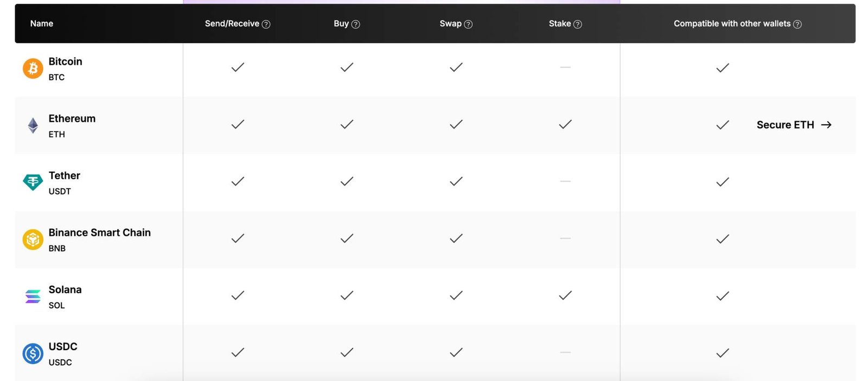Image resolution: width=868 pixels, height=381 pixels.
Task: Click Bitcoin Buy checkmark
Action: click(x=347, y=67)
